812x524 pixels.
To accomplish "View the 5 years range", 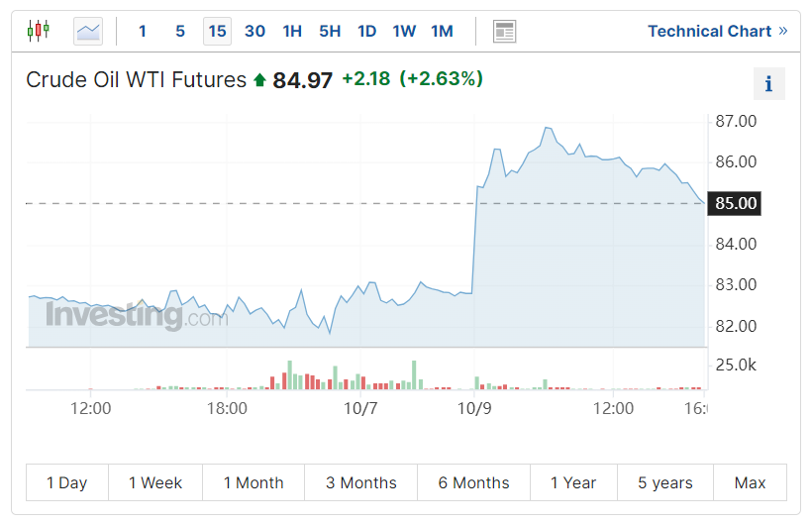I will [x=664, y=482].
